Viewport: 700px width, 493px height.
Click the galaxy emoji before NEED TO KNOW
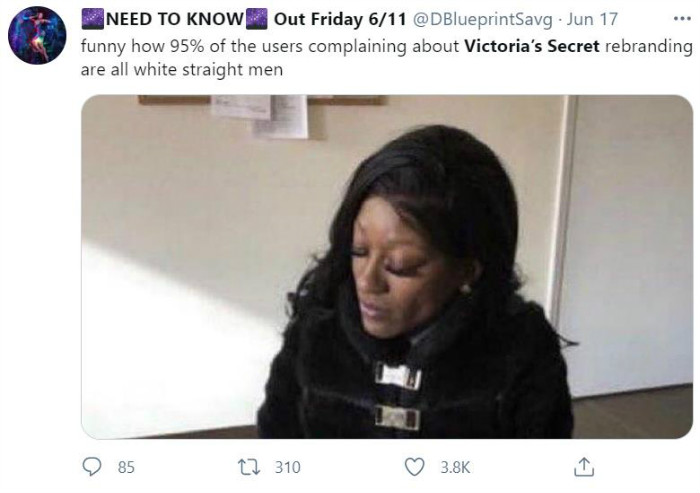pyautogui.click(x=93, y=19)
